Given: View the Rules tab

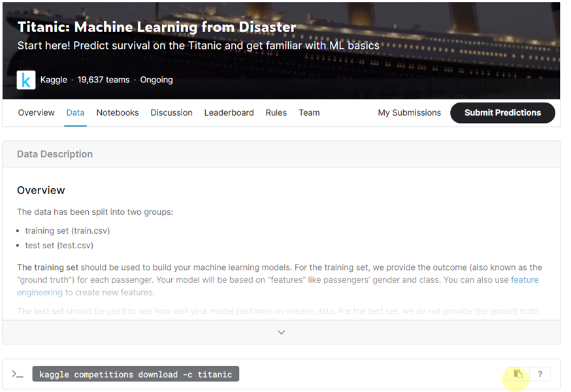Looking at the screenshot, I should pyautogui.click(x=276, y=113).
